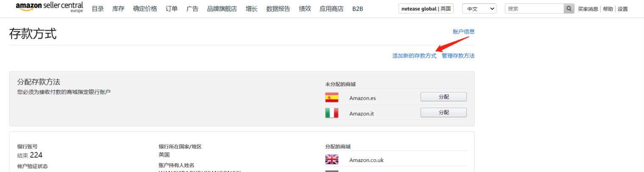Click the 管理存款方法 link

coord(458,56)
